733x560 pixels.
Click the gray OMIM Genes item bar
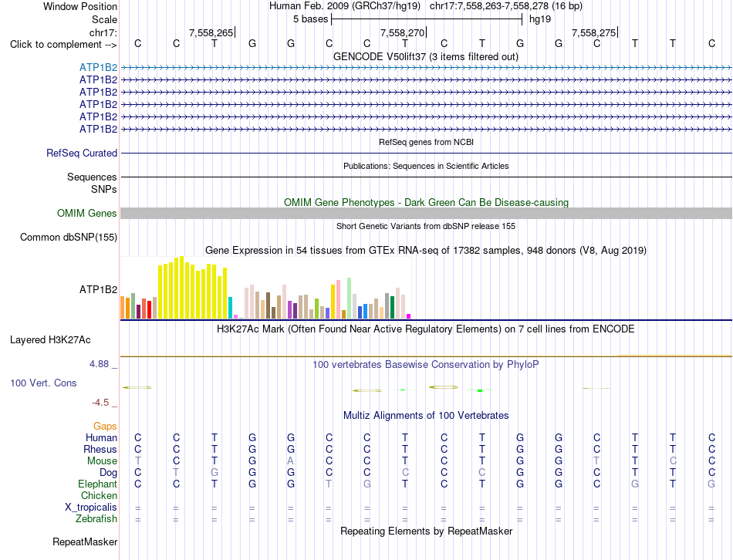coord(427,213)
